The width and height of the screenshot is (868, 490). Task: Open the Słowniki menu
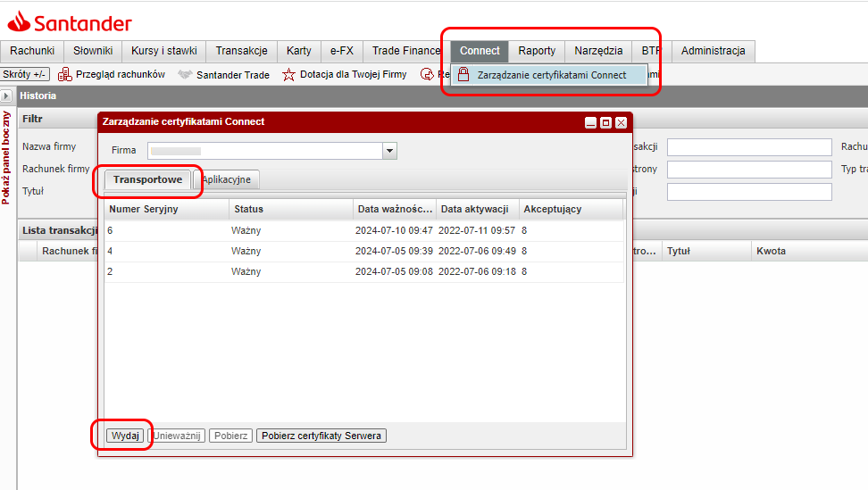(x=93, y=51)
